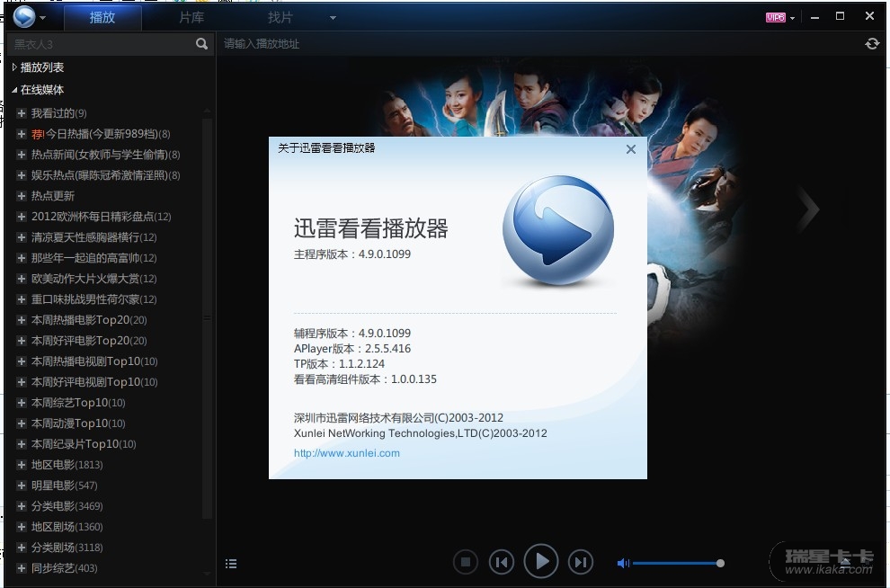
Task: Expand 本周热播电视剧Top10 plus icon
Action: point(22,361)
